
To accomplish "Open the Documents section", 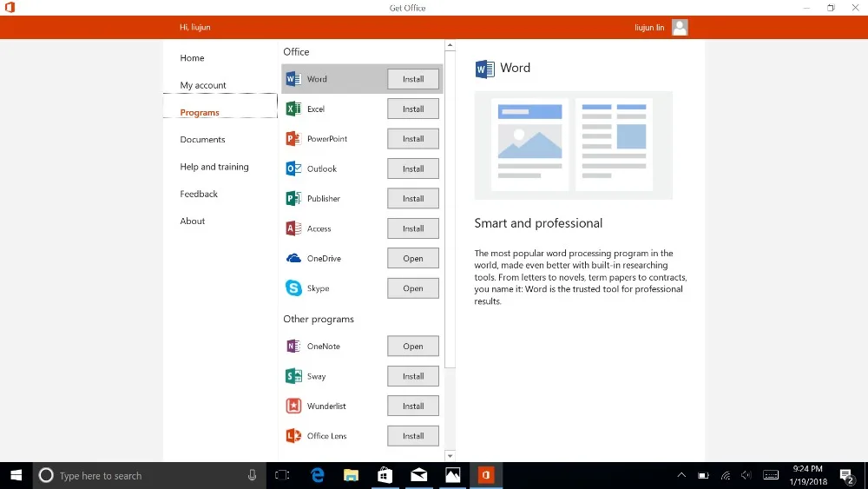I will coord(202,139).
